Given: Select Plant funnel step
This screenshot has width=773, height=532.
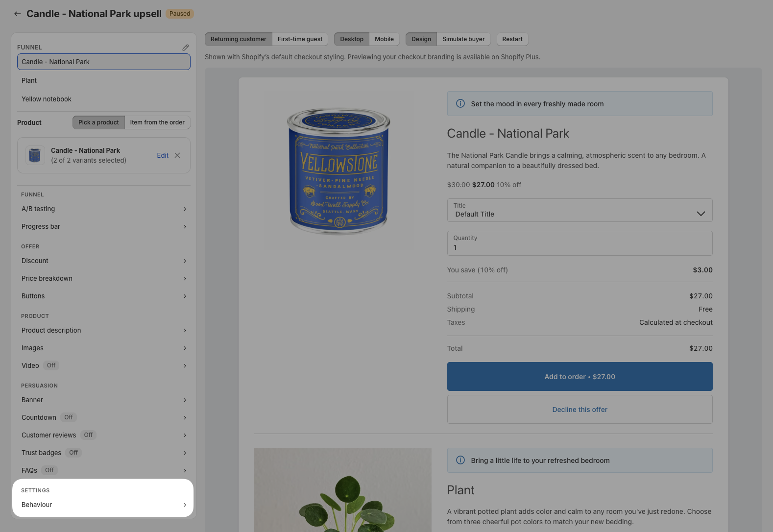Looking at the screenshot, I should coord(104,80).
